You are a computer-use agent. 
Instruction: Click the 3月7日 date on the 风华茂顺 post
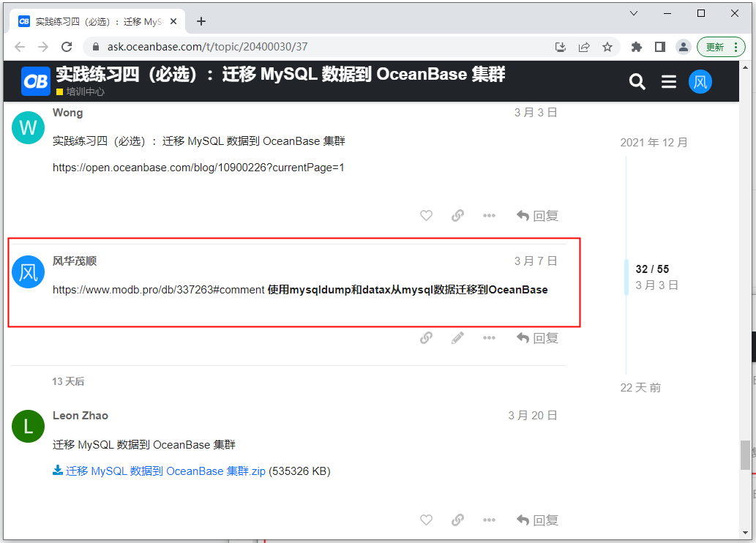tap(535, 261)
